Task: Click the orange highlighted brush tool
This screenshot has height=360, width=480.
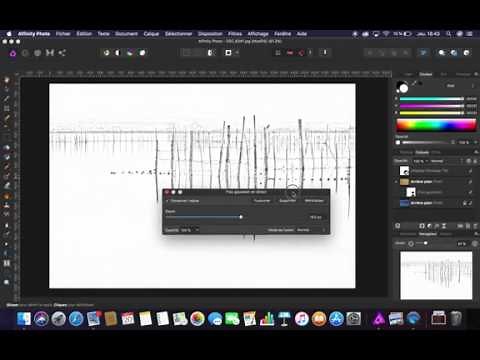Action: 7,196
